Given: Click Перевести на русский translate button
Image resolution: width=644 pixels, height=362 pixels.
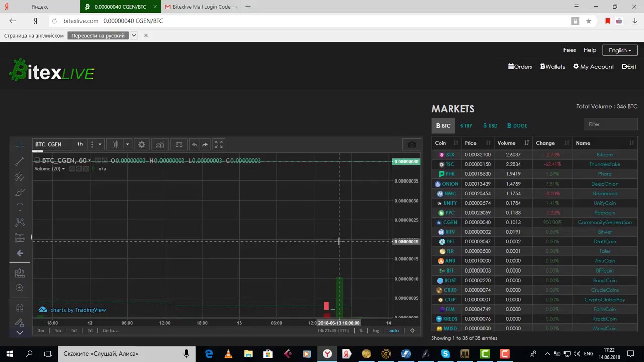Looking at the screenshot, I should tap(98, 36).
